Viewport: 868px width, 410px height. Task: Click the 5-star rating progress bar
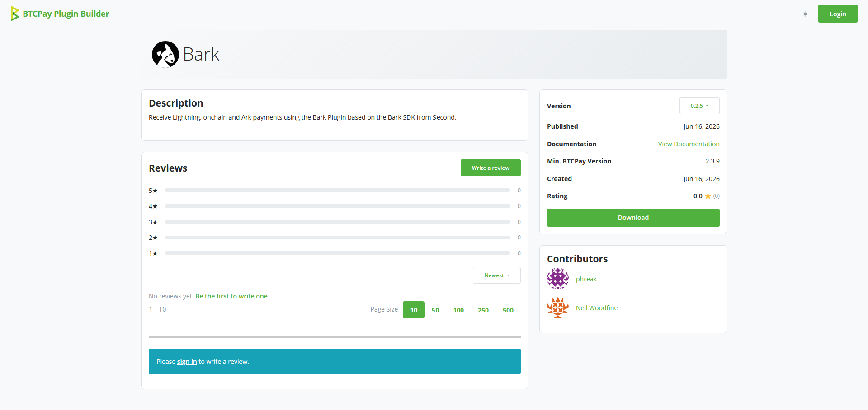(337, 191)
